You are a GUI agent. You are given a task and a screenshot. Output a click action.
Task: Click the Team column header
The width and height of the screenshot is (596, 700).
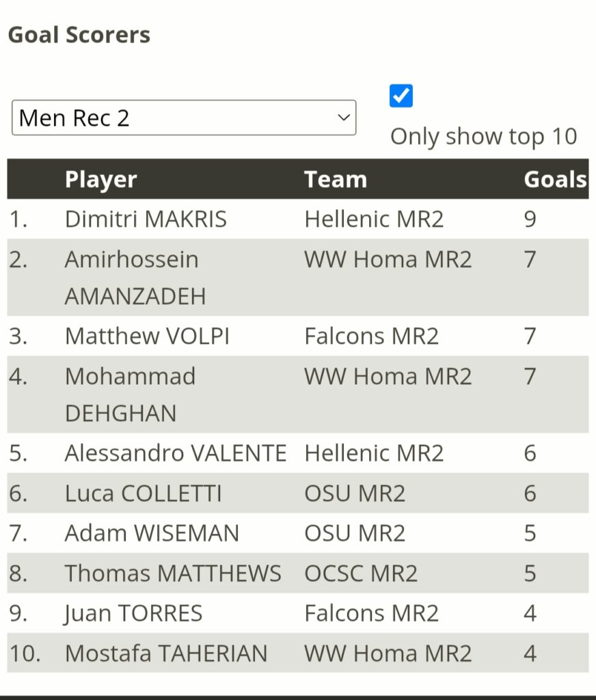336,180
